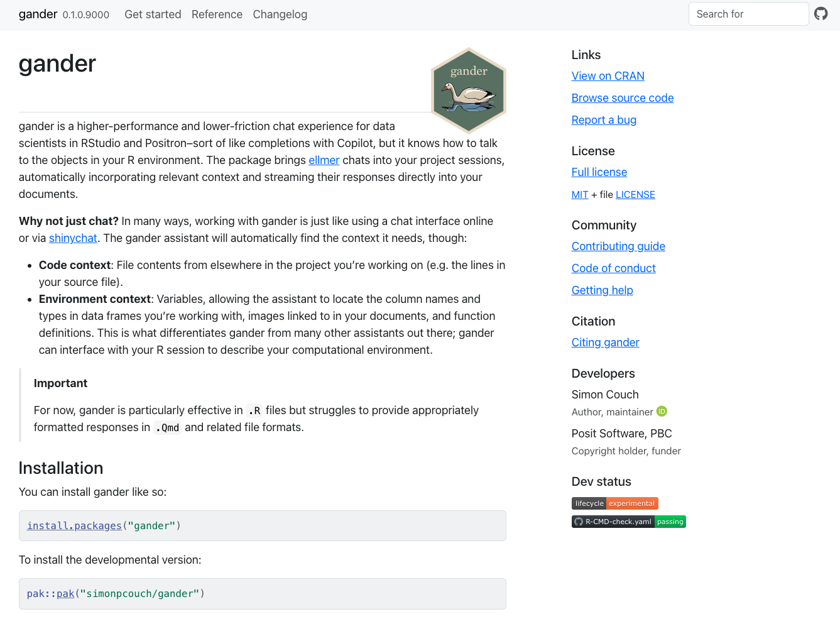Click the search input field
Viewport: 840px width, 619px height.
point(748,14)
